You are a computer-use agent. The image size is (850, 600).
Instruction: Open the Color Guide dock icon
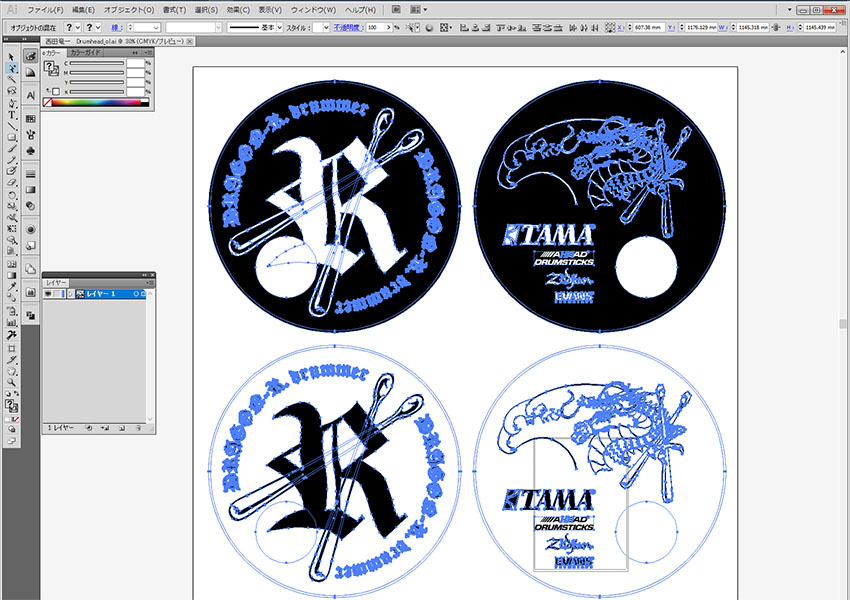click(x=30, y=72)
